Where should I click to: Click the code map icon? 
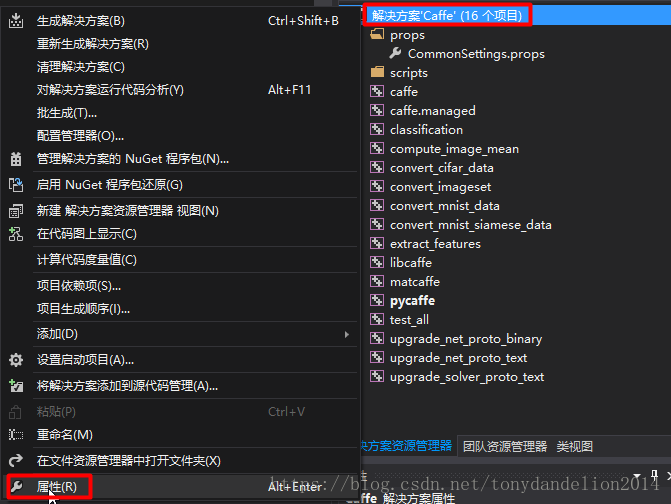[x=16, y=234]
